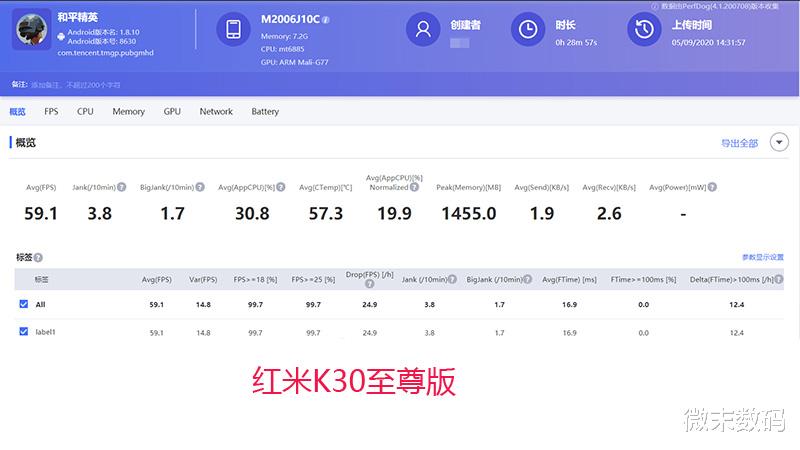Image resolution: width=800 pixels, height=450 pixels.
Task: Click the 参数显示设置 link
Action: (763, 257)
